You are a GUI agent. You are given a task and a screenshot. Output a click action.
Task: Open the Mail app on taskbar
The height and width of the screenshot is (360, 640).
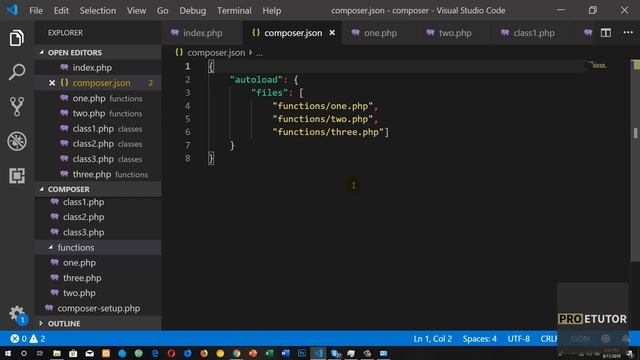click(89, 353)
